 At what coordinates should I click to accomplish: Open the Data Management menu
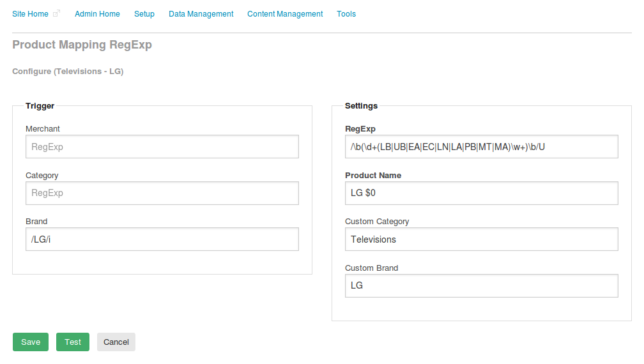201,14
